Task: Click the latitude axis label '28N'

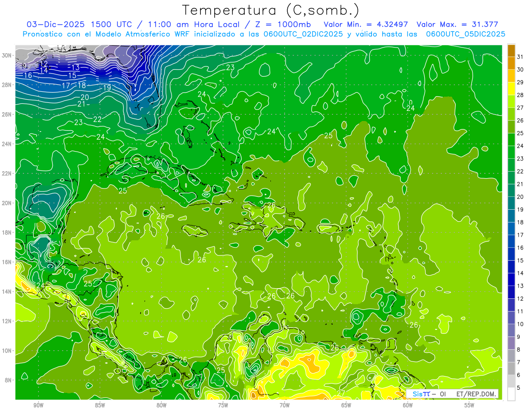Action: coord(7,85)
